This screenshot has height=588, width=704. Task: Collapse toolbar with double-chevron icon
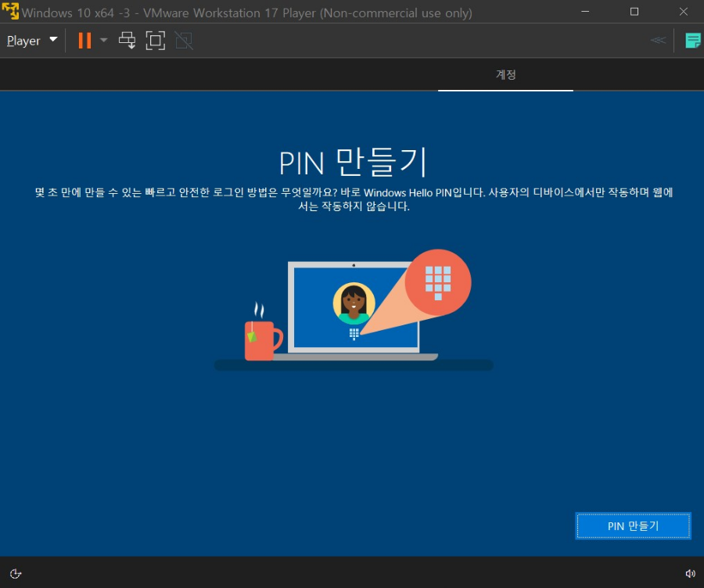pos(658,41)
